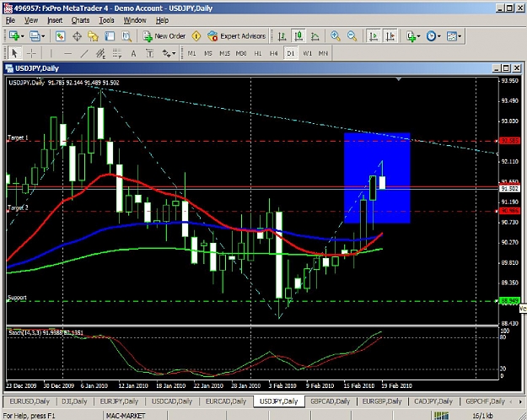Zoom out on the chart

click(x=352, y=36)
